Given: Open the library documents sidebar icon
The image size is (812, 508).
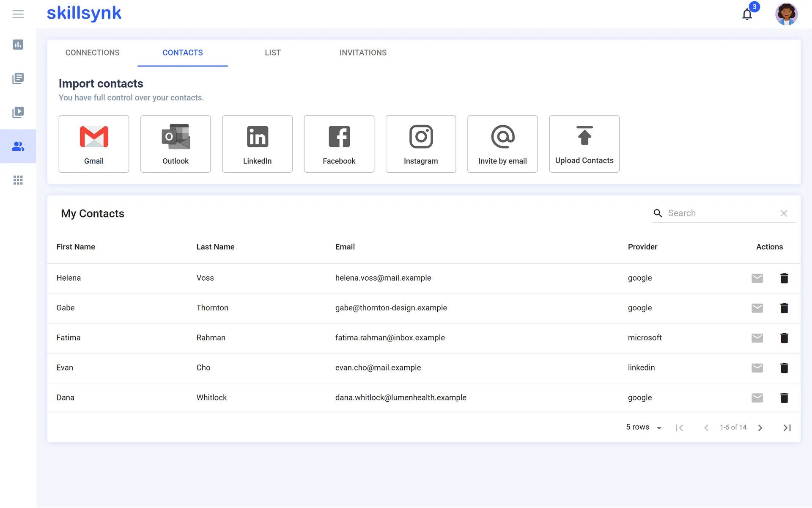Looking at the screenshot, I should [18, 78].
